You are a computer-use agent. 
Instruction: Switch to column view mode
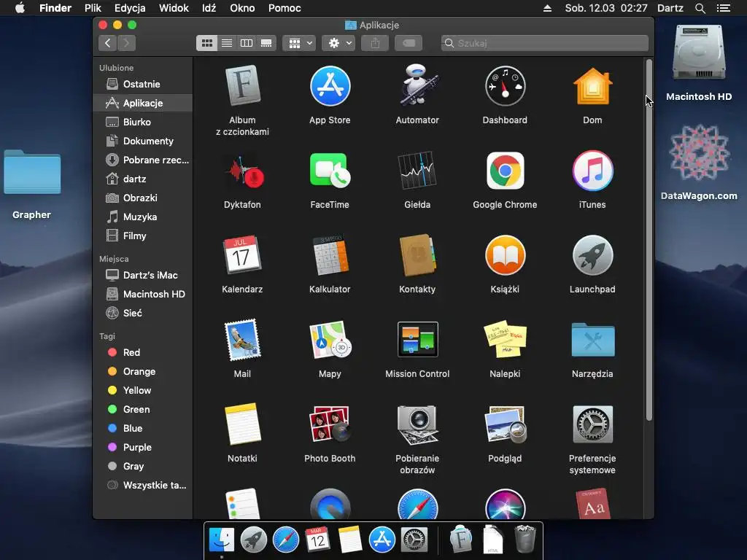[x=247, y=43]
